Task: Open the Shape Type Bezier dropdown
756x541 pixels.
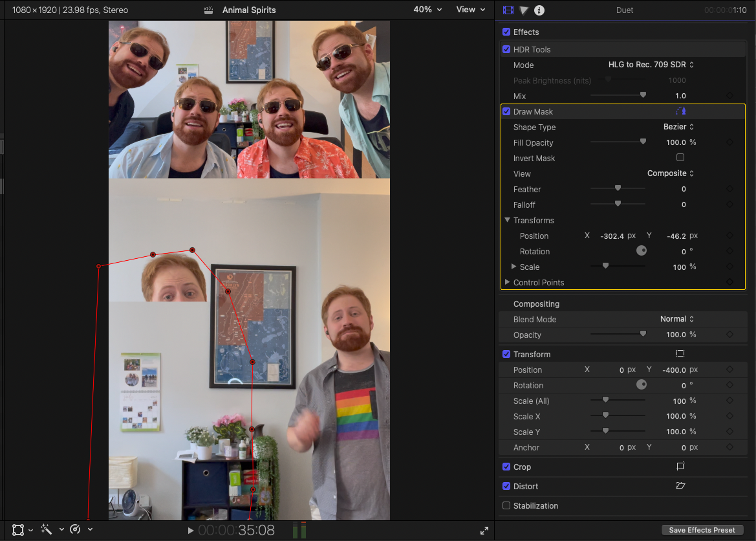Action: 678,127
